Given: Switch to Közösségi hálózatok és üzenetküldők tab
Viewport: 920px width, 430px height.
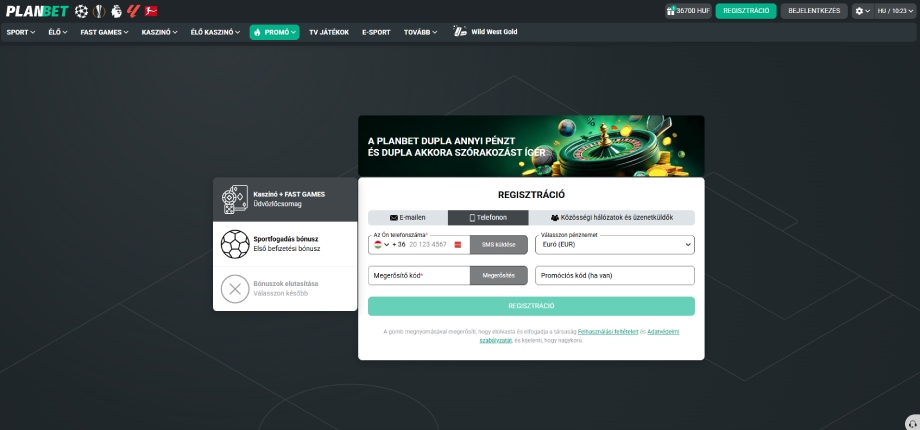Looking at the screenshot, I should 612,218.
